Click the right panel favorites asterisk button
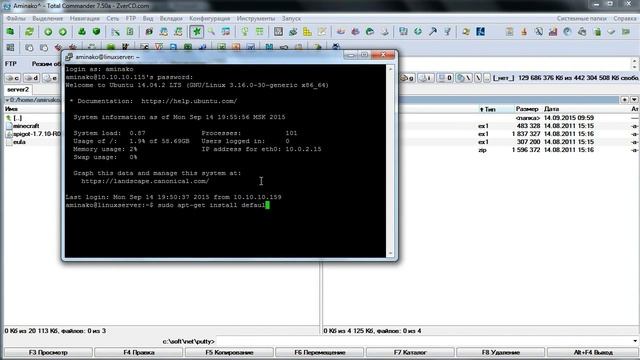Screen dimensions: 640x360 pos(625,100)
